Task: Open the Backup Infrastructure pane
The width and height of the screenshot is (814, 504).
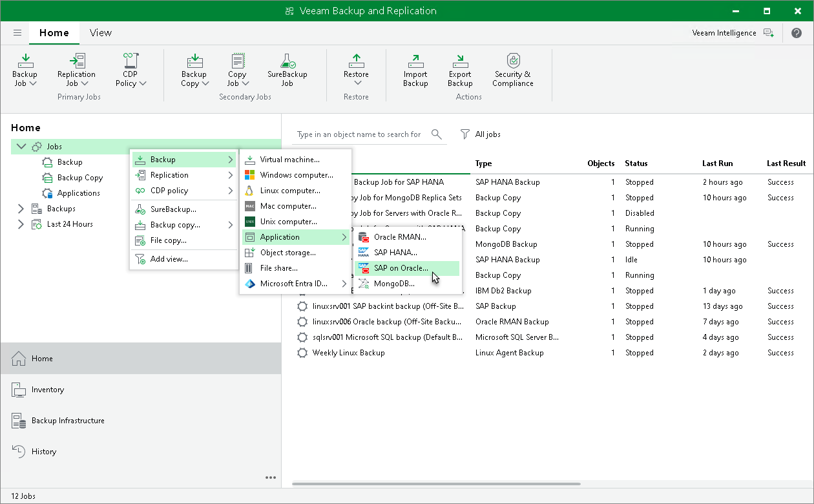Action: [x=141, y=421]
